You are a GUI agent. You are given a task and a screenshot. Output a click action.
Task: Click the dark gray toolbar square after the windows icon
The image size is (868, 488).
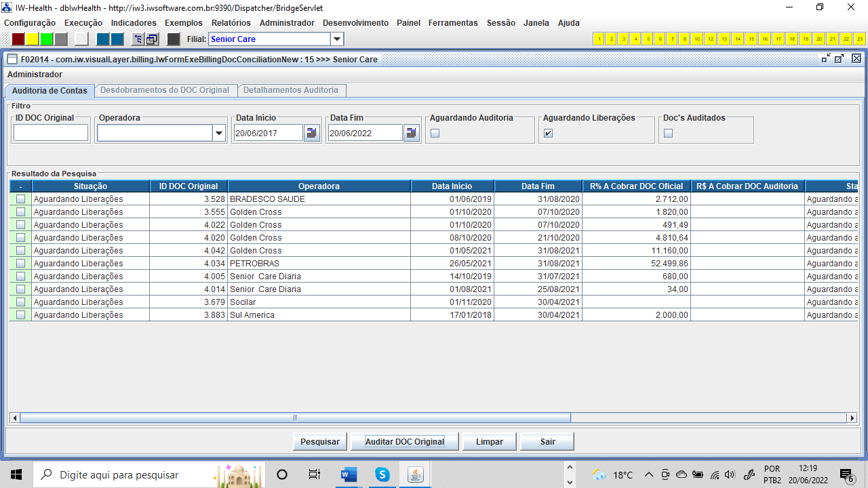[x=174, y=39]
